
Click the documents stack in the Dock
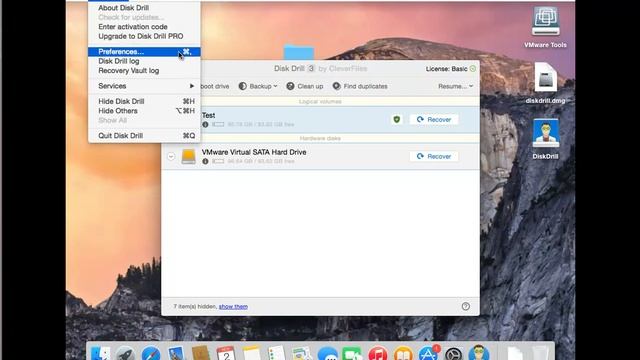515,353
